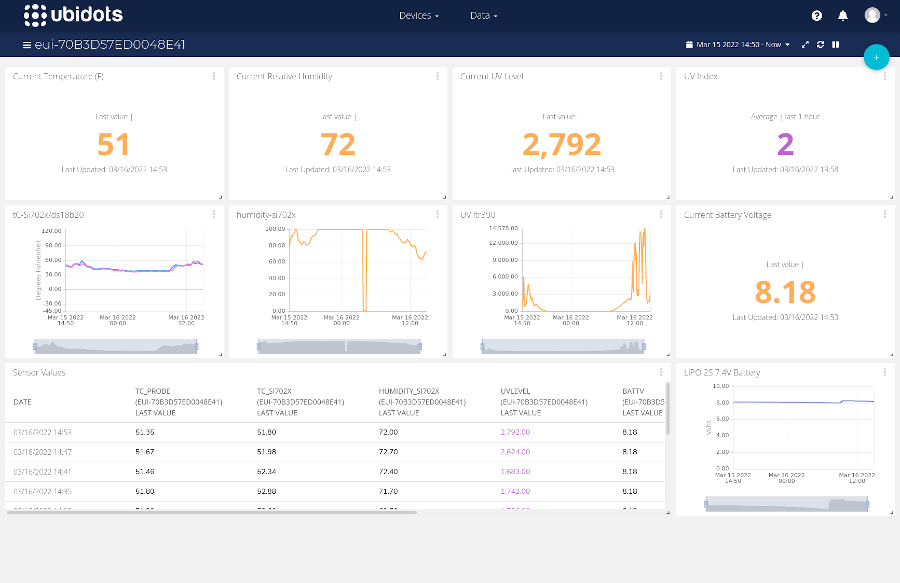Click left handle of LiPO battery chart range slider

(706, 504)
